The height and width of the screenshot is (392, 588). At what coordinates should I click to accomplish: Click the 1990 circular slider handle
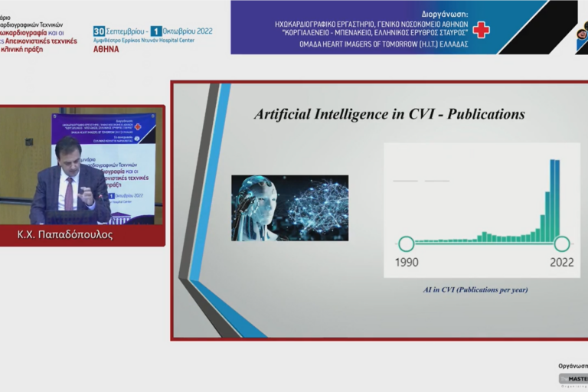coord(407,243)
